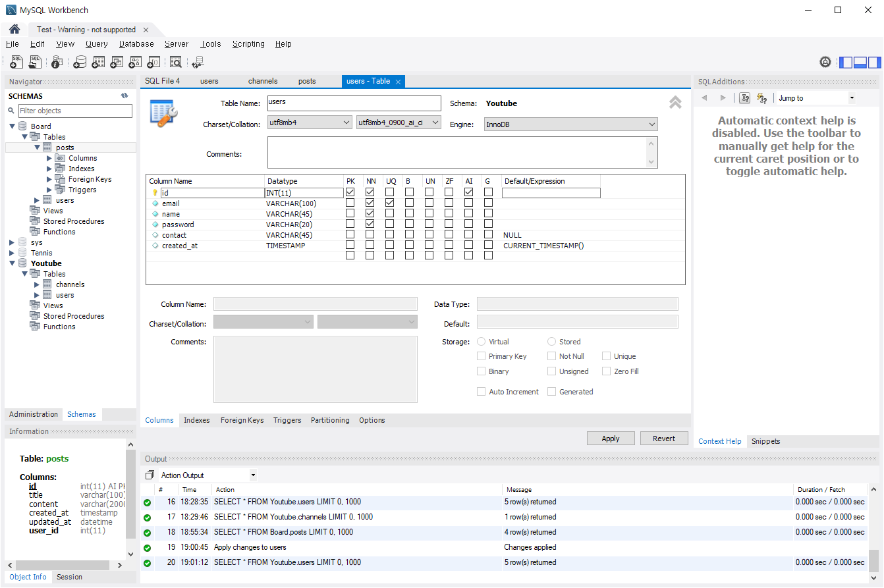
Task: Create a new table toolbar icon
Action: (98, 62)
